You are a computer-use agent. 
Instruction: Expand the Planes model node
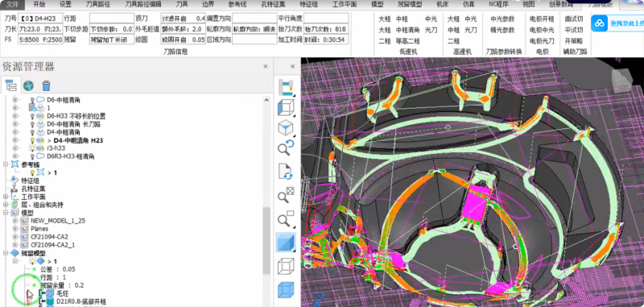pyautogui.click(x=15, y=229)
